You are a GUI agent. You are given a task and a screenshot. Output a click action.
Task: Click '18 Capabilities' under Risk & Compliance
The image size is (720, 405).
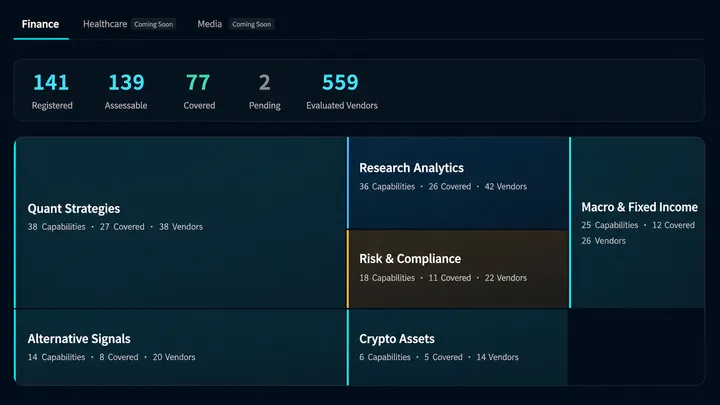click(x=387, y=278)
